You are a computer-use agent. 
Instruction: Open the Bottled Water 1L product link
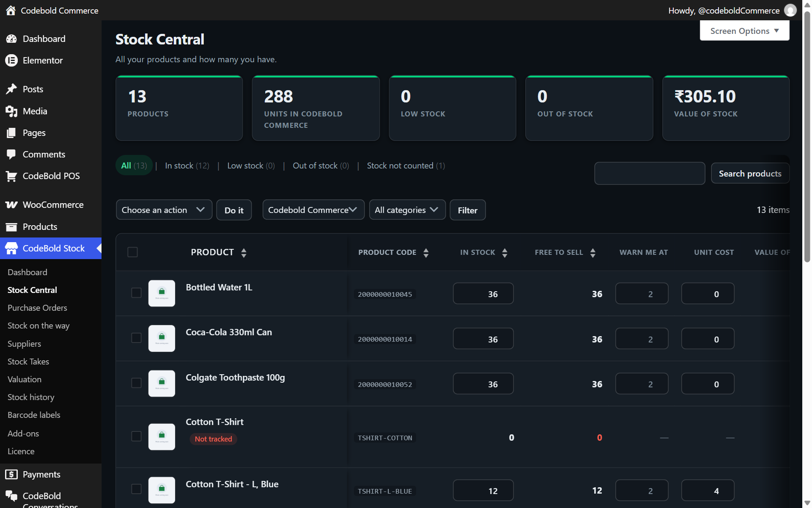[219, 287]
